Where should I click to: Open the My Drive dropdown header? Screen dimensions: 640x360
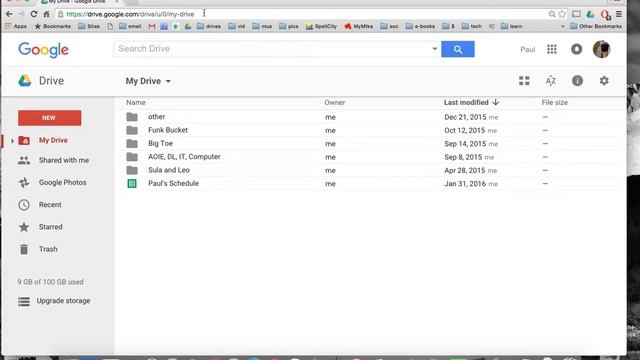click(x=148, y=81)
